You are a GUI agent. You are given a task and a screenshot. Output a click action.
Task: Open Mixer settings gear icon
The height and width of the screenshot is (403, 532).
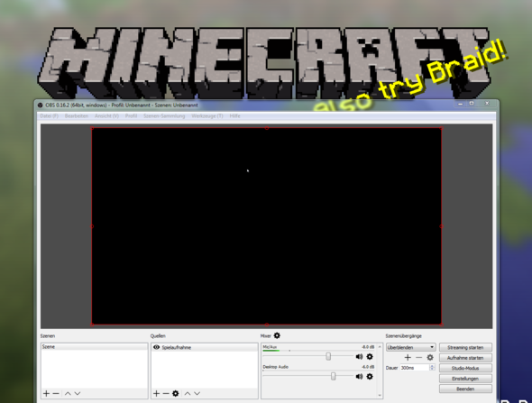tap(277, 335)
